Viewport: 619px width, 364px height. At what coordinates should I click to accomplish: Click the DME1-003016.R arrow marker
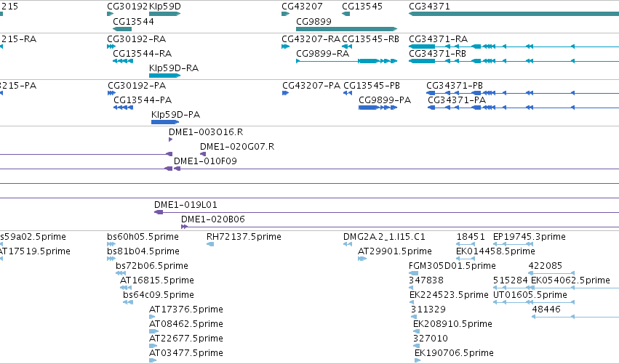pos(170,139)
